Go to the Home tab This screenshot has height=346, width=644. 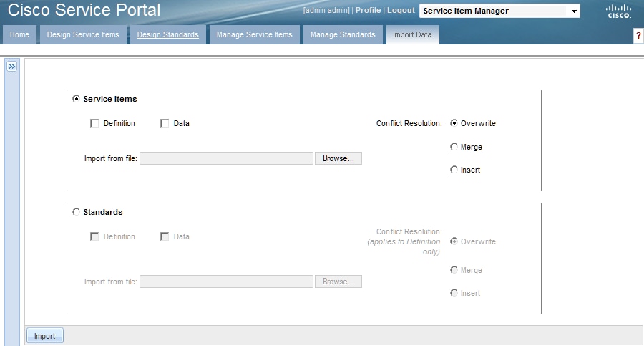(20, 34)
